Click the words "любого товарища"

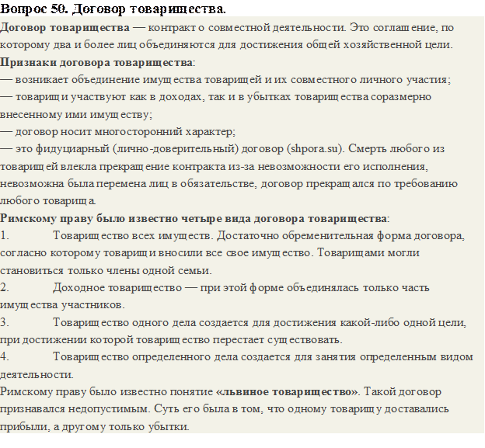pos(47,201)
